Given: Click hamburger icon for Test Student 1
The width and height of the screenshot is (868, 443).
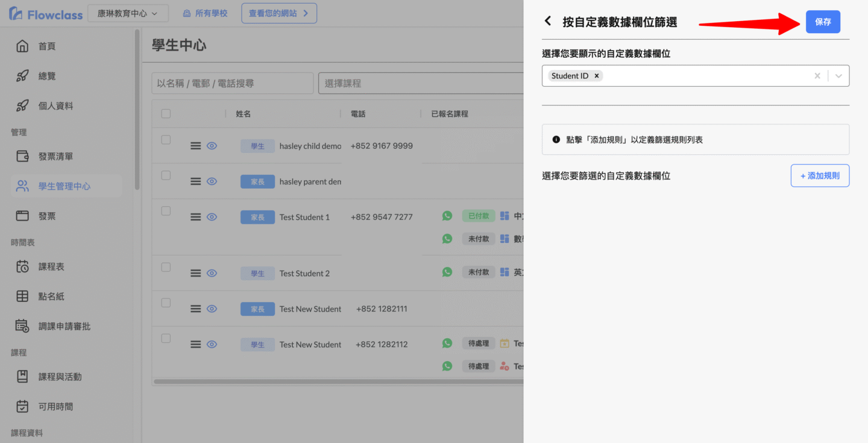Looking at the screenshot, I should point(195,217).
